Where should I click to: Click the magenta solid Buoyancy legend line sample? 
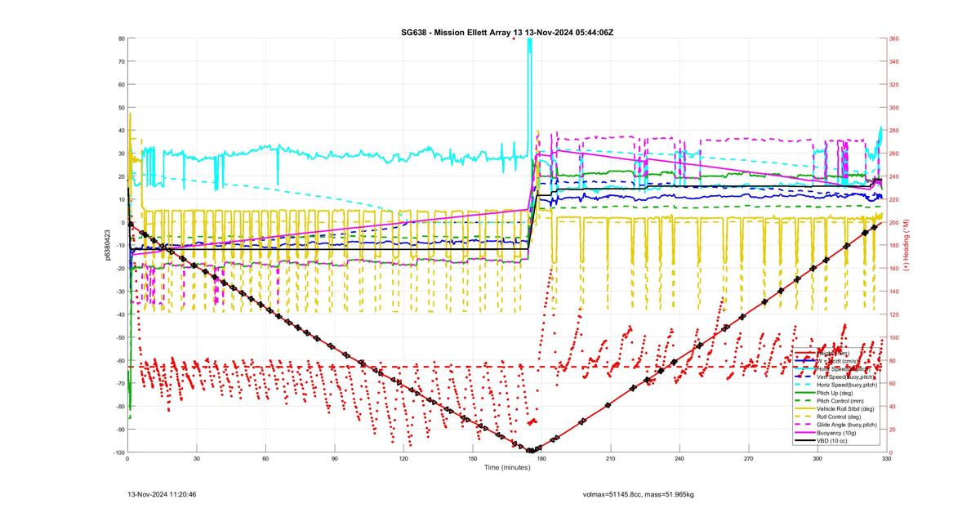[805, 433]
